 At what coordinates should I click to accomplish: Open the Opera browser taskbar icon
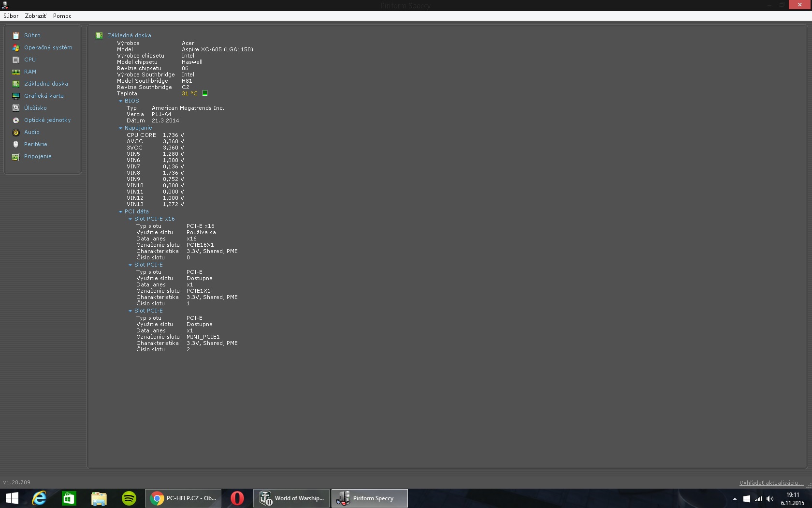(237, 498)
